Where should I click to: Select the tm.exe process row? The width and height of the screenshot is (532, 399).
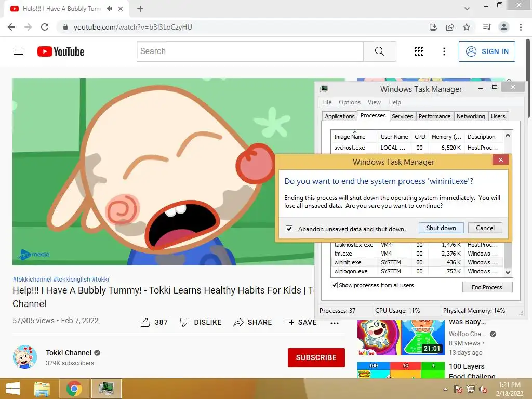[x=417, y=254]
